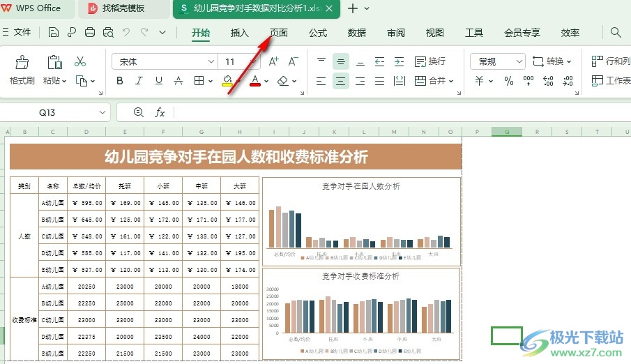Click the Undo arrow
The height and width of the screenshot is (364, 631).
[x=126, y=32]
